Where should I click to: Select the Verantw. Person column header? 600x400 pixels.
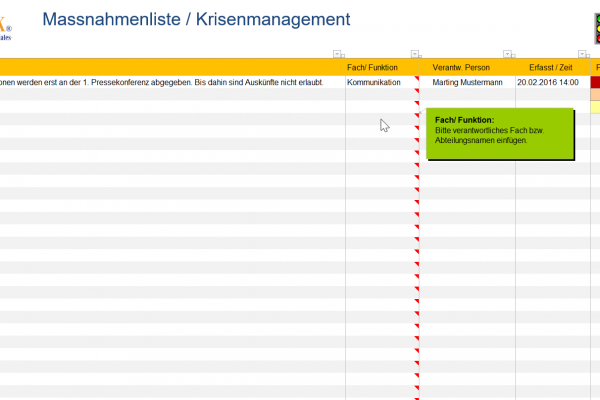(466, 67)
